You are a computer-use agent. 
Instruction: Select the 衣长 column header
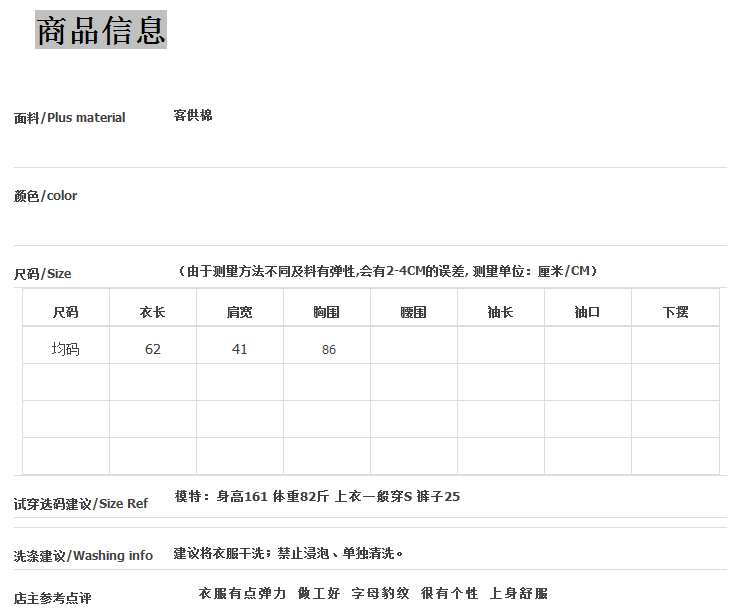(152, 312)
